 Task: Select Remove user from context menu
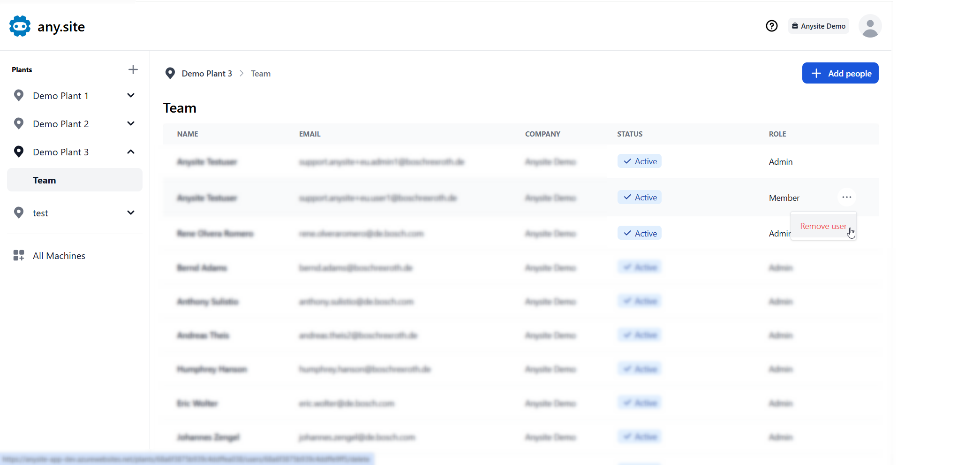pyautogui.click(x=823, y=226)
